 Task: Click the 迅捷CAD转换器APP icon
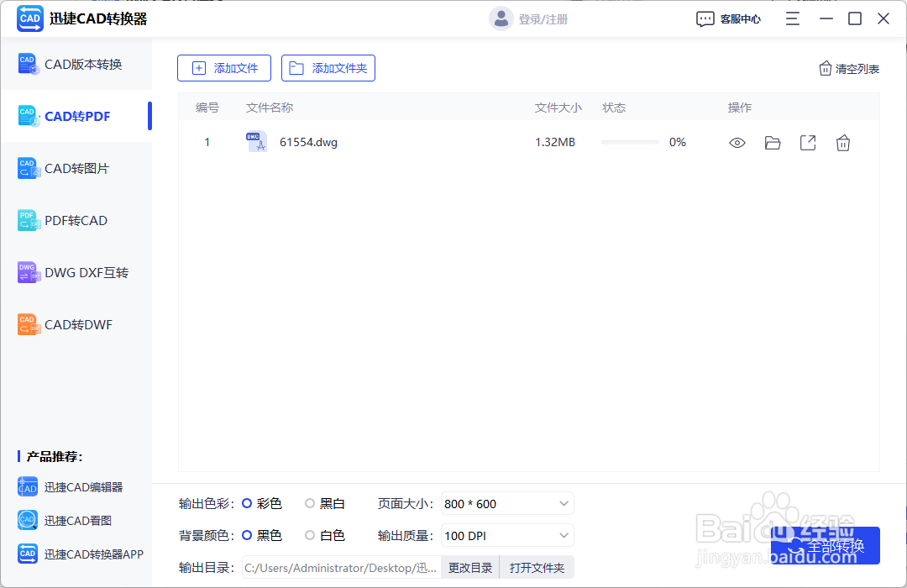click(x=27, y=554)
